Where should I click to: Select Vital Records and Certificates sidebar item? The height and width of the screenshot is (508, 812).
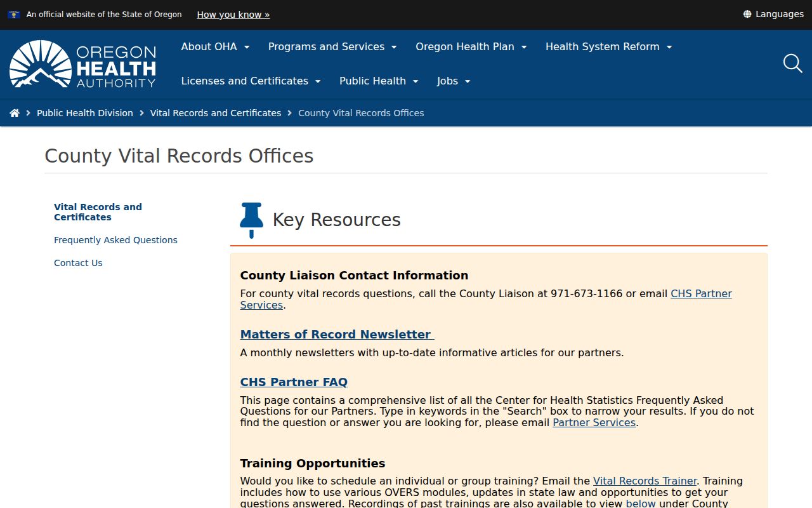[x=98, y=212]
